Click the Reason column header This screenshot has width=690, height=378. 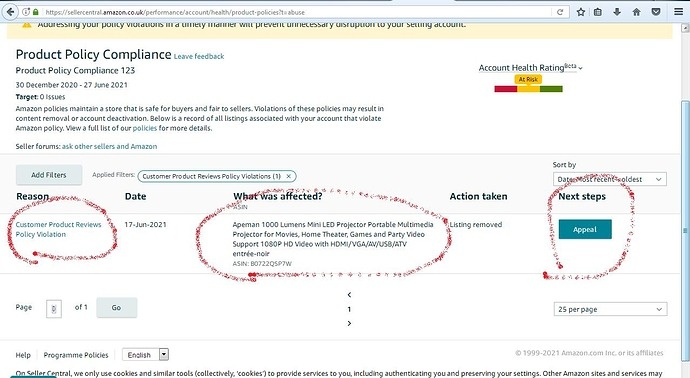pyautogui.click(x=33, y=196)
